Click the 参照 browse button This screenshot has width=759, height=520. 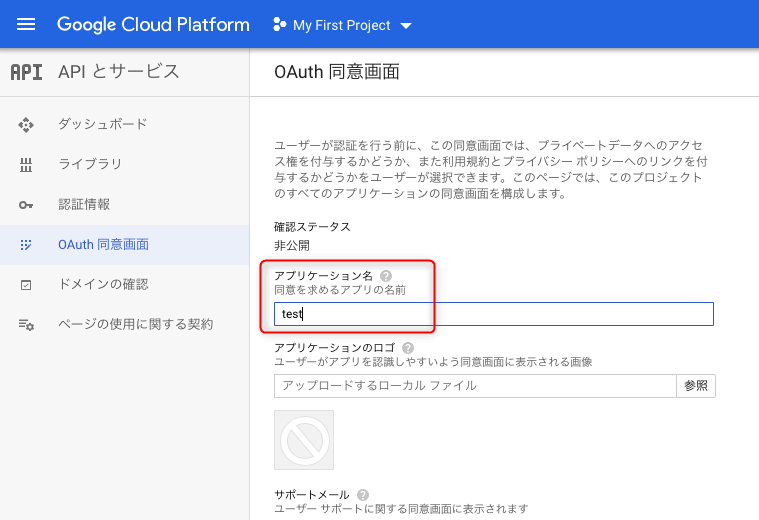coord(697,386)
